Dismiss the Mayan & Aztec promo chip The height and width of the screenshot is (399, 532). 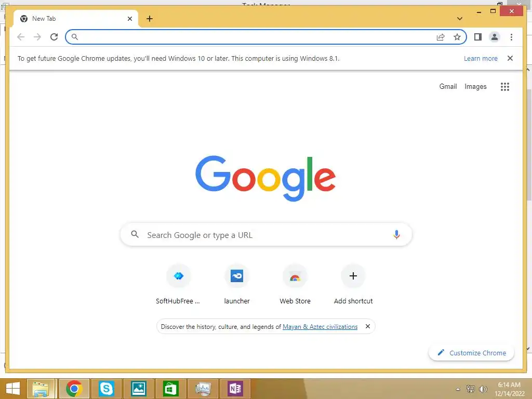pos(367,326)
